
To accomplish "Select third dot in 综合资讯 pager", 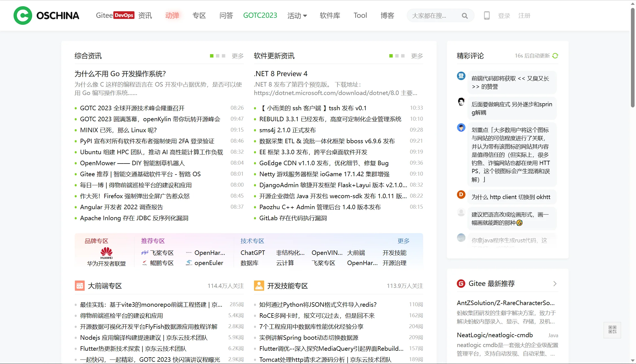I will tap(224, 56).
